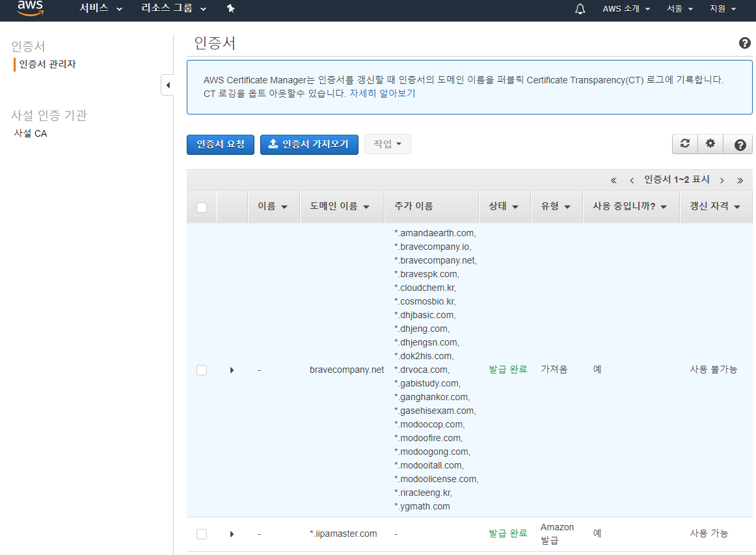Collapse the left navigation panel
Viewport: 756px width, 555px height.
(167, 85)
